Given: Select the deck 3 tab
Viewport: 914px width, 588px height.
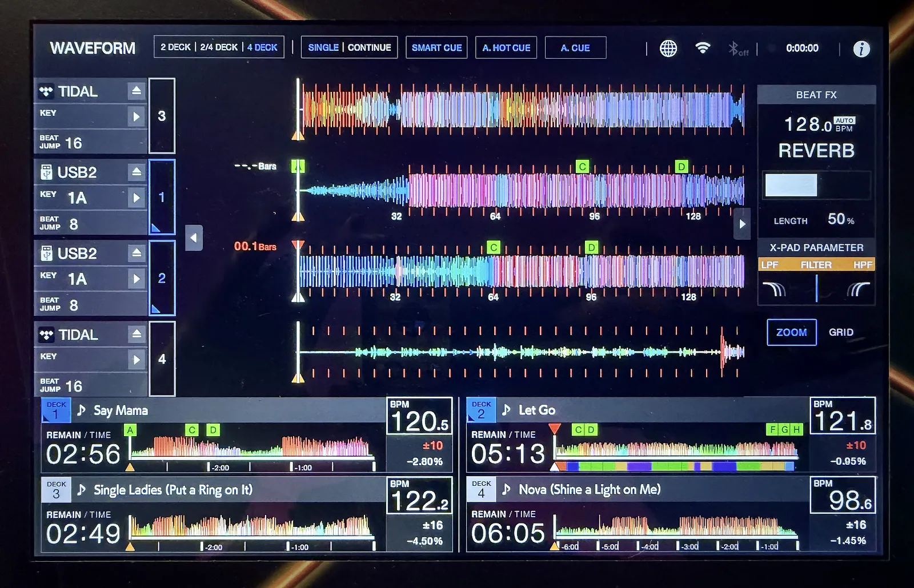Looking at the screenshot, I should [162, 116].
